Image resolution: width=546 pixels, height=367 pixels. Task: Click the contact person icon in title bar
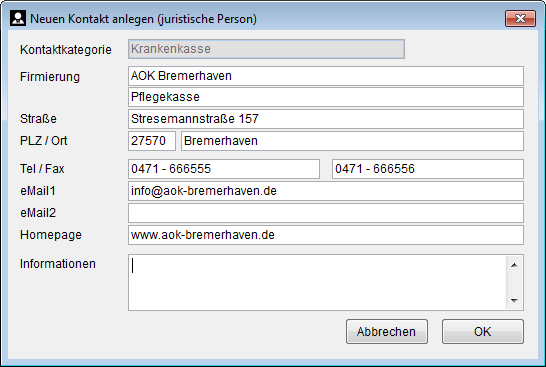18,18
